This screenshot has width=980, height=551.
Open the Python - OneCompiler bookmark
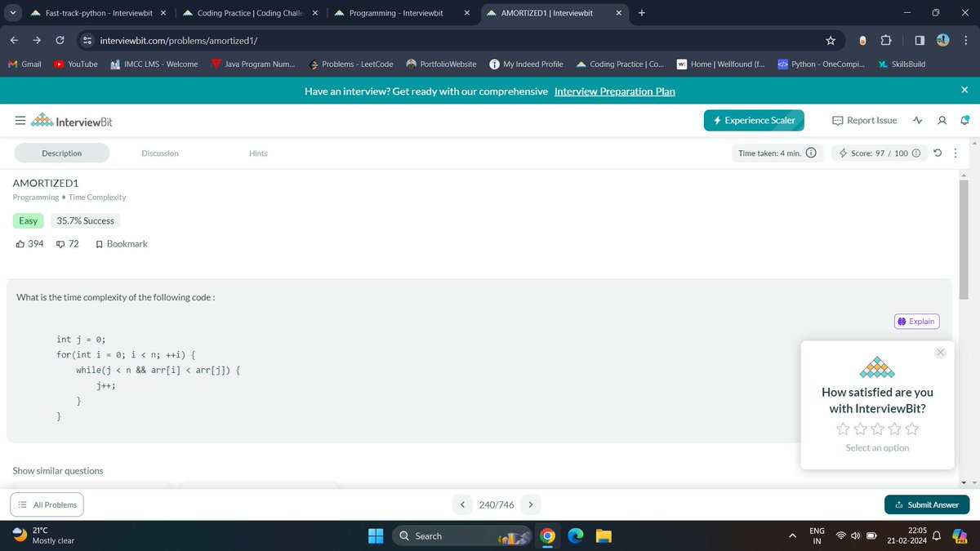(x=822, y=64)
